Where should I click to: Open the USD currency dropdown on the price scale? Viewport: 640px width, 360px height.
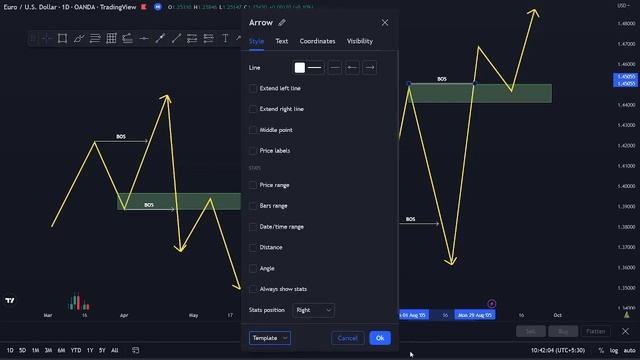(623, 6)
